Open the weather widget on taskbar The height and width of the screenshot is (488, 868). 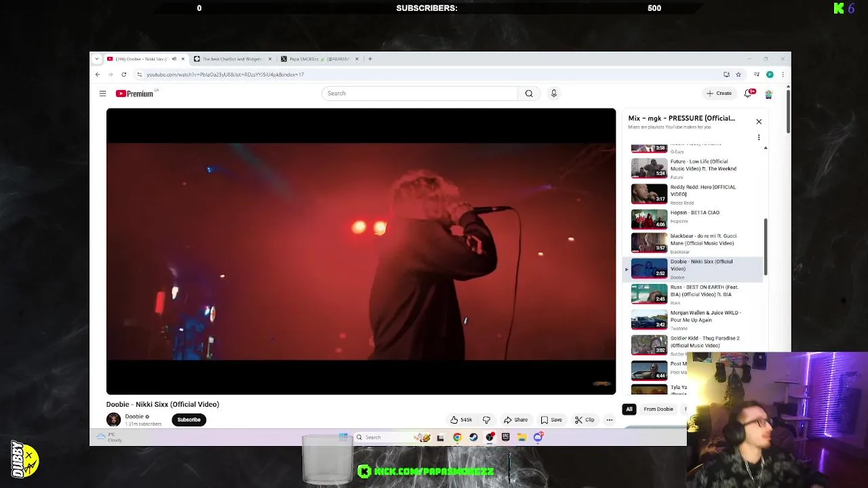click(110, 438)
